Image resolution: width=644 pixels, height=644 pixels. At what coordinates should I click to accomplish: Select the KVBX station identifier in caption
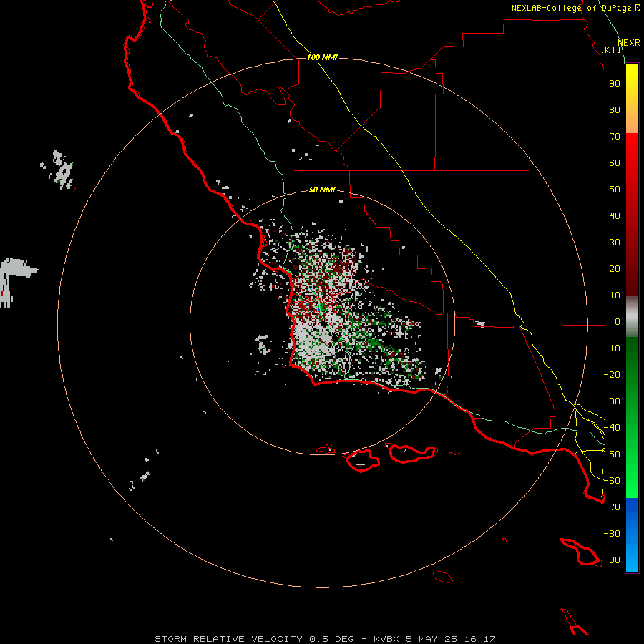coord(386,639)
